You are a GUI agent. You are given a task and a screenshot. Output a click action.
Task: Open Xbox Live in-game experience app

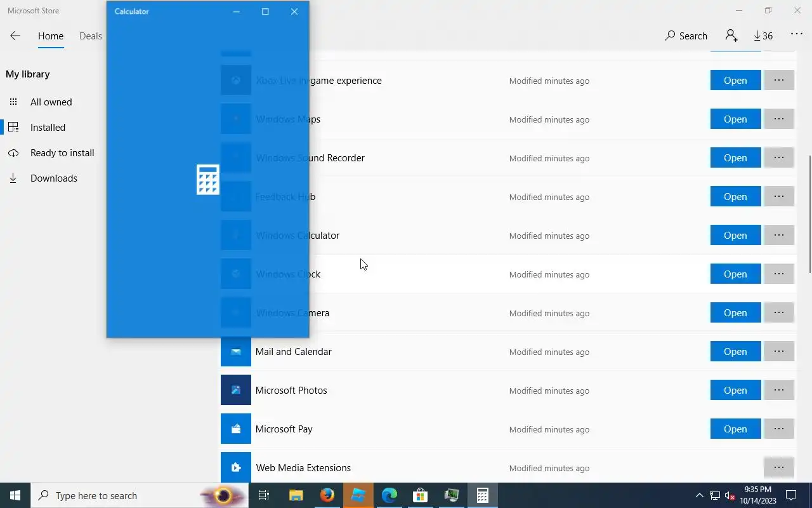tap(735, 80)
